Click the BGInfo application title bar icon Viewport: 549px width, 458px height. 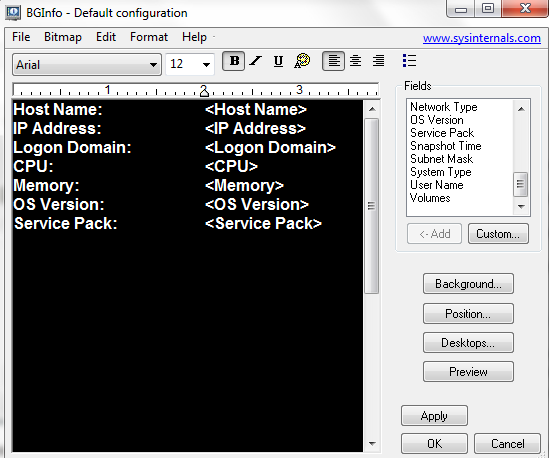pyautogui.click(x=13, y=13)
